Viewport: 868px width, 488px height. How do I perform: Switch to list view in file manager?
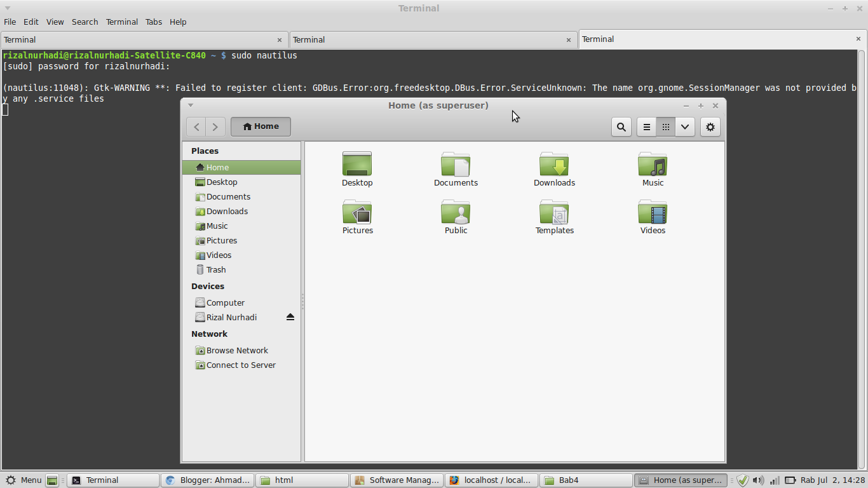pos(646,126)
